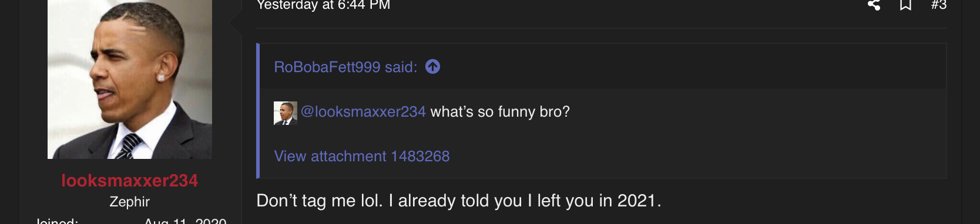The height and width of the screenshot is (224, 980).
Task: Open the large profile avatar of looksmaxxer234
Action: click(x=130, y=79)
